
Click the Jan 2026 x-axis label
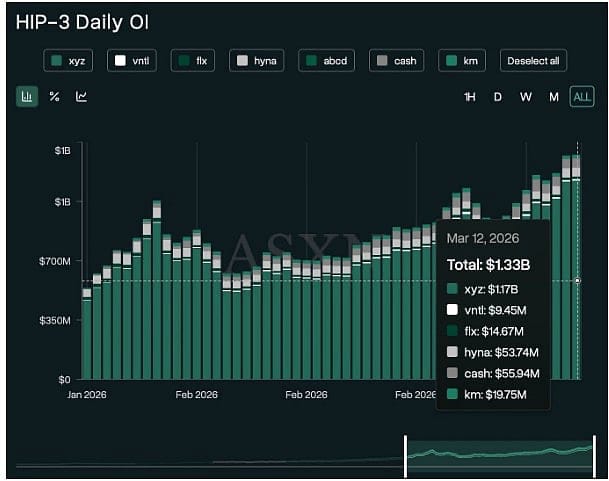click(x=87, y=395)
